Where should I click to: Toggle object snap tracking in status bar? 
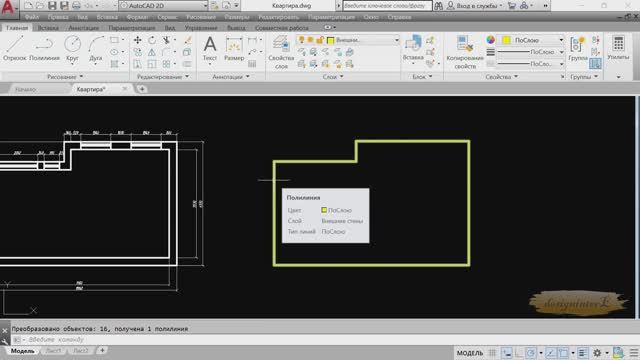[551, 353]
